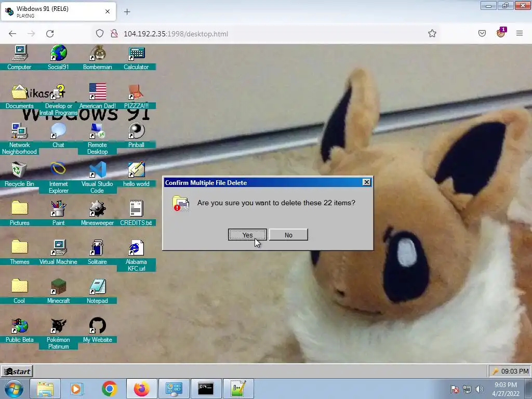The height and width of the screenshot is (399, 532).
Task: Reload the page in the browser
Action: click(50, 34)
